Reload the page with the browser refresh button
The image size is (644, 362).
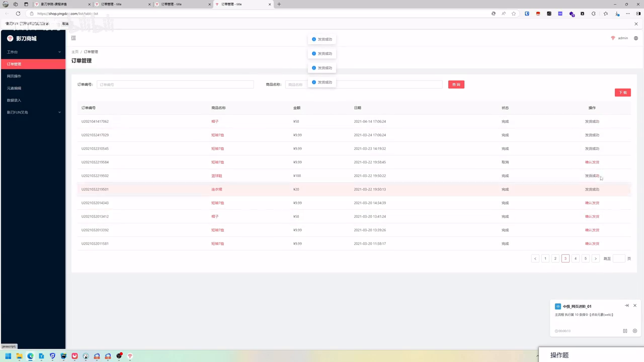click(x=18, y=14)
